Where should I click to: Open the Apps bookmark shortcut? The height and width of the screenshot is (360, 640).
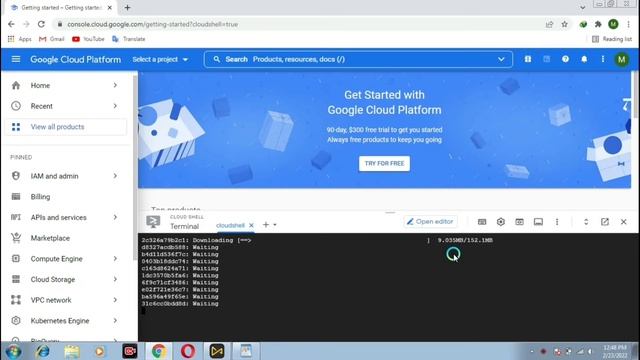20,39
